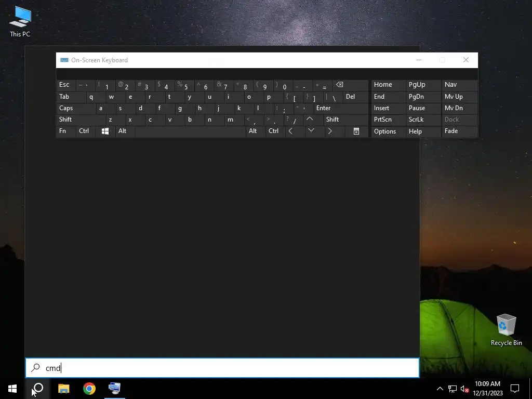Viewport: 532px width, 399px height.
Task: Tap the semicolon key
Action: 284,108
